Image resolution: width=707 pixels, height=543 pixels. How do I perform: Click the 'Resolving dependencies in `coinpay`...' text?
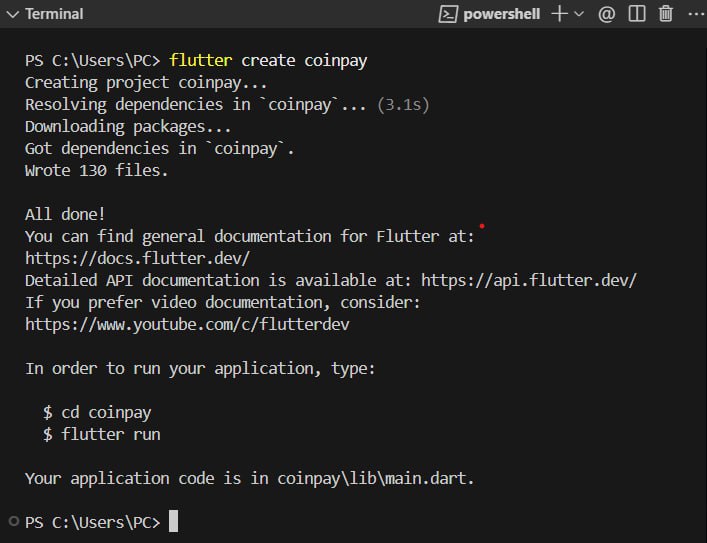[196, 105]
